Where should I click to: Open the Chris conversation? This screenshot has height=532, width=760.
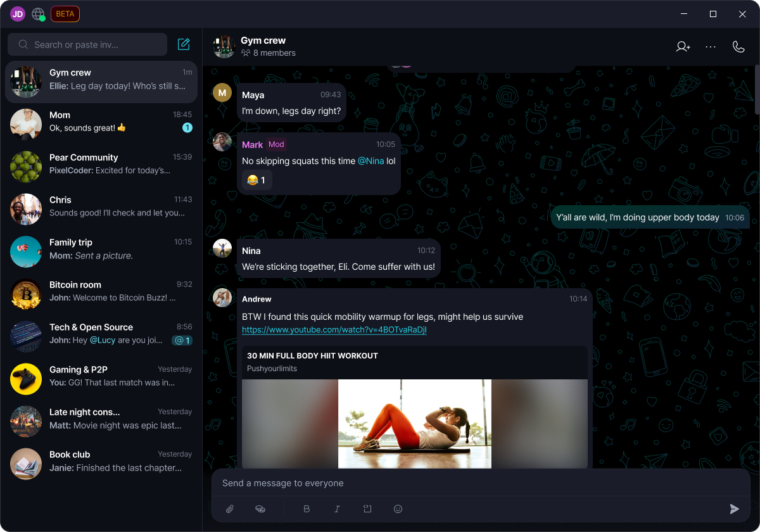point(101,209)
